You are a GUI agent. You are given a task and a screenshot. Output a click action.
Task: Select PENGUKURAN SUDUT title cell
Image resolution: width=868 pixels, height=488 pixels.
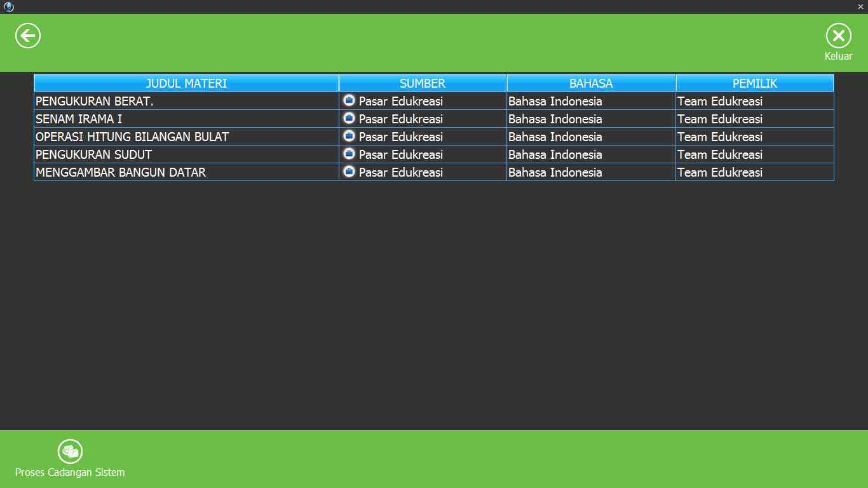(186, 154)
